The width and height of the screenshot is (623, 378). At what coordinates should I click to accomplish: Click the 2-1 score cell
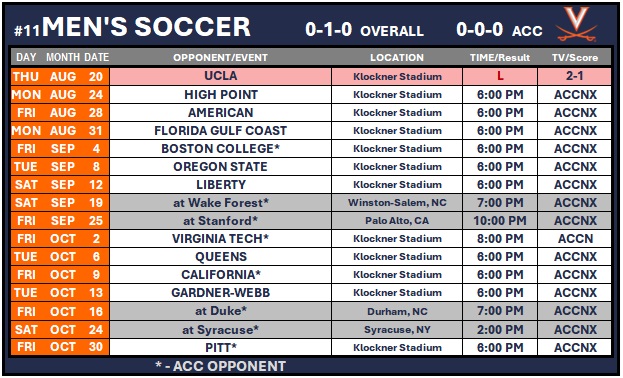point(575,76)
